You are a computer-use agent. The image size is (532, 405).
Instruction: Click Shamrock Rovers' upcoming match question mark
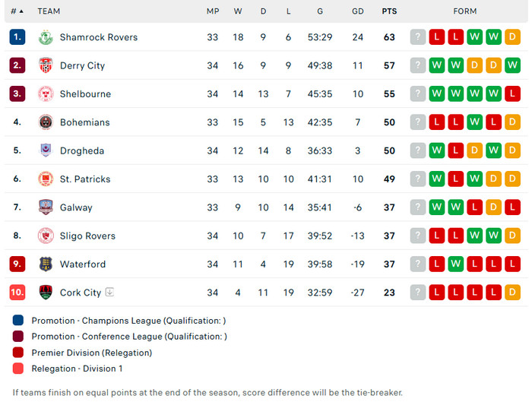417,37
